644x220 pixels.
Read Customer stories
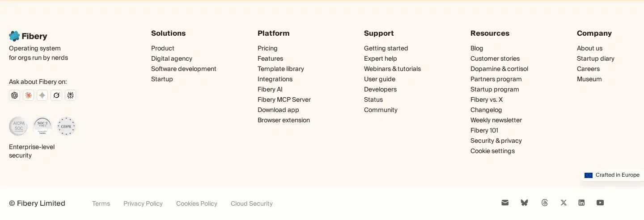pyautogui.click(x=495, y=58)
